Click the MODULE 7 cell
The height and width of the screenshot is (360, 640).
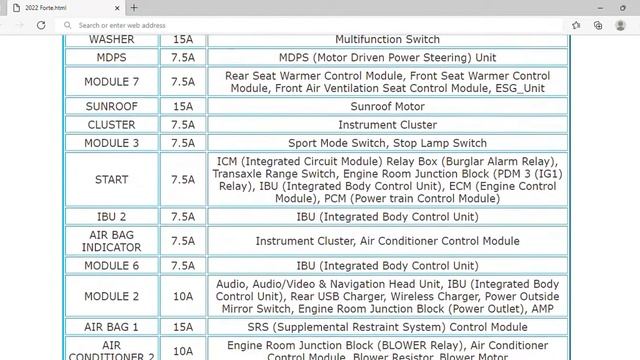(111, 82)
